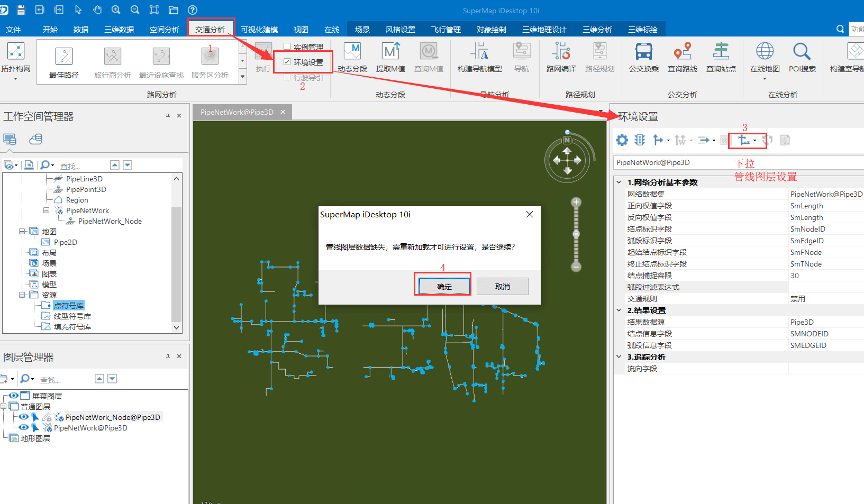Open the 构建导航模型 navigation model tool
864x504 pixels.
480,58
